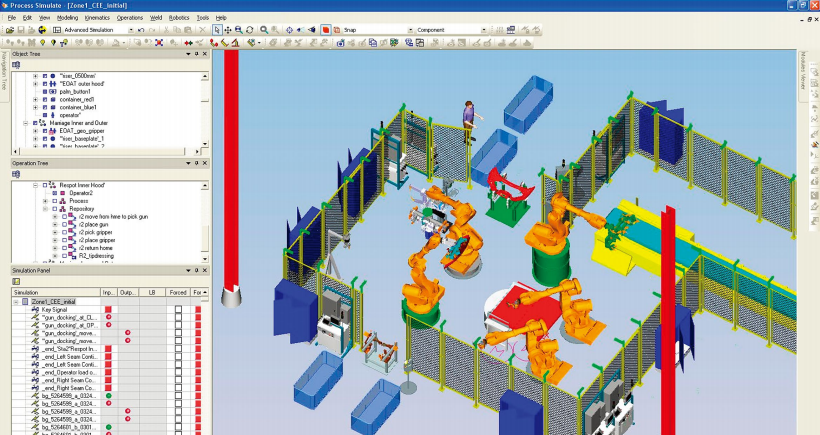Toggle checkbox for 'R2_tipdressing' operation

click(64, 256)
